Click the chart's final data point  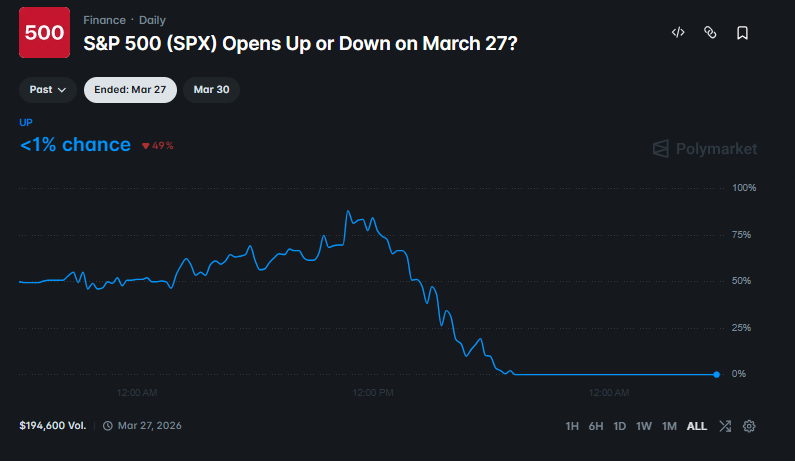[x=716, y=374]
